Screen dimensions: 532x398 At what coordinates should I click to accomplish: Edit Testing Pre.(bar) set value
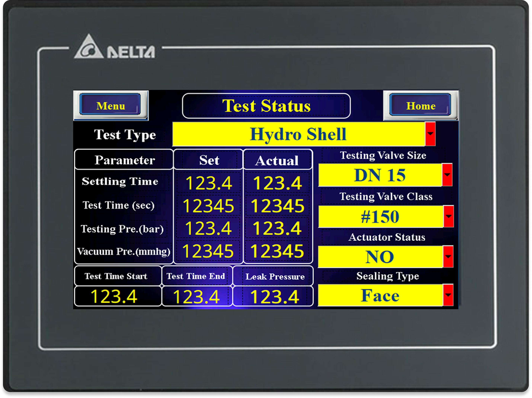208,228
